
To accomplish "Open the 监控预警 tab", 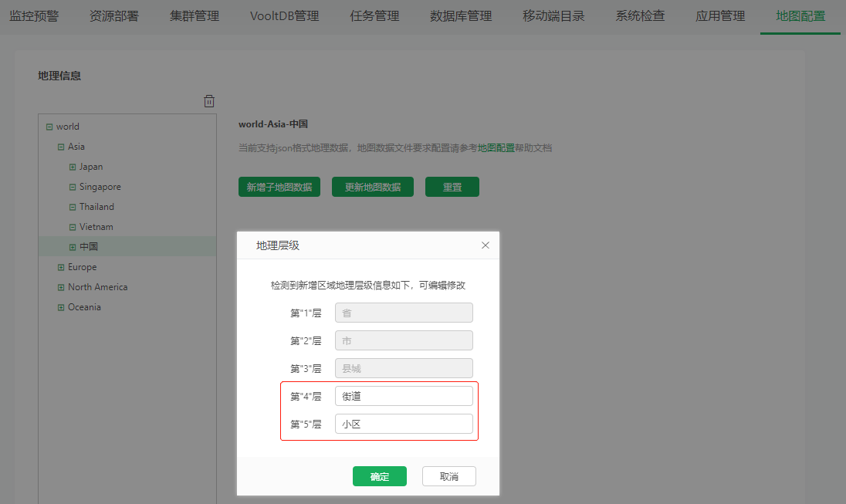I will tap(34, 16).
